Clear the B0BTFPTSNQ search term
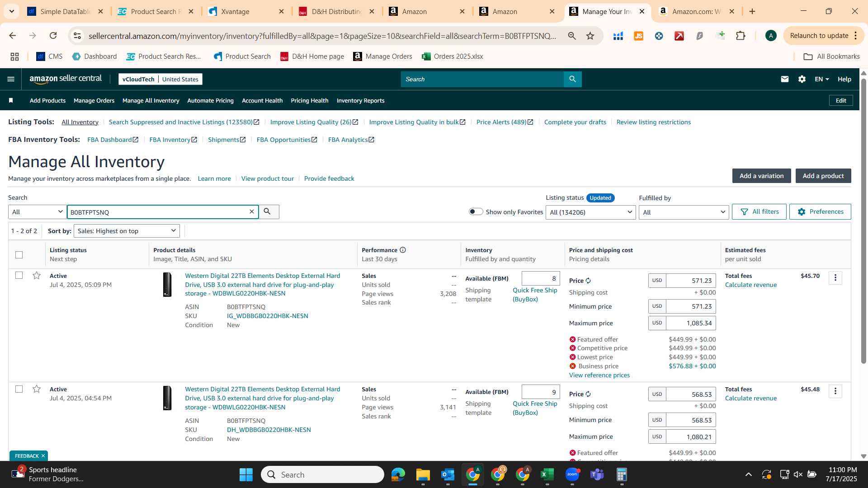 (252, 211)
